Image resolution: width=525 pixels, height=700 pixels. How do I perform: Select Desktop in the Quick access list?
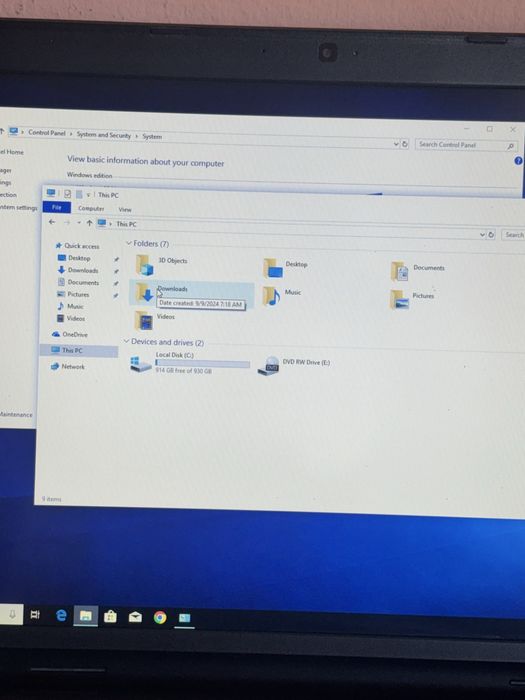coord(74,258)
